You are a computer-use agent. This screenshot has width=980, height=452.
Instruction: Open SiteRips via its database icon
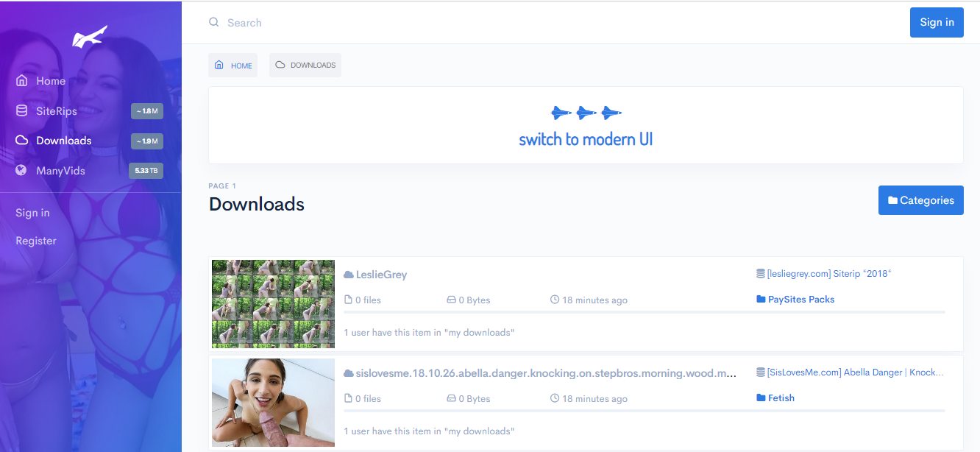(22, 111)
